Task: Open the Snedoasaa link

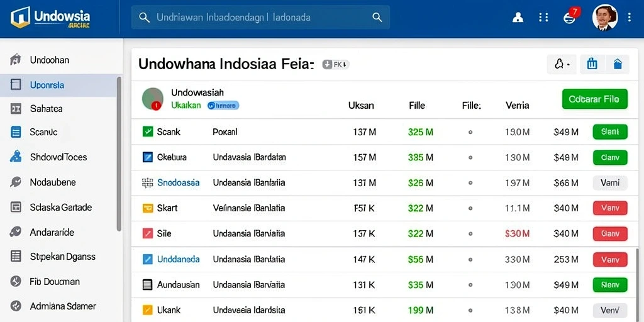Action: point(178,183)
